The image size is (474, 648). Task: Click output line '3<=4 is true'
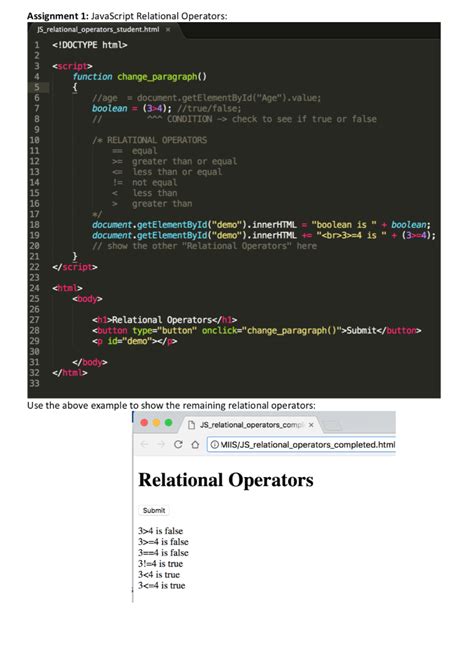(162, 586)
